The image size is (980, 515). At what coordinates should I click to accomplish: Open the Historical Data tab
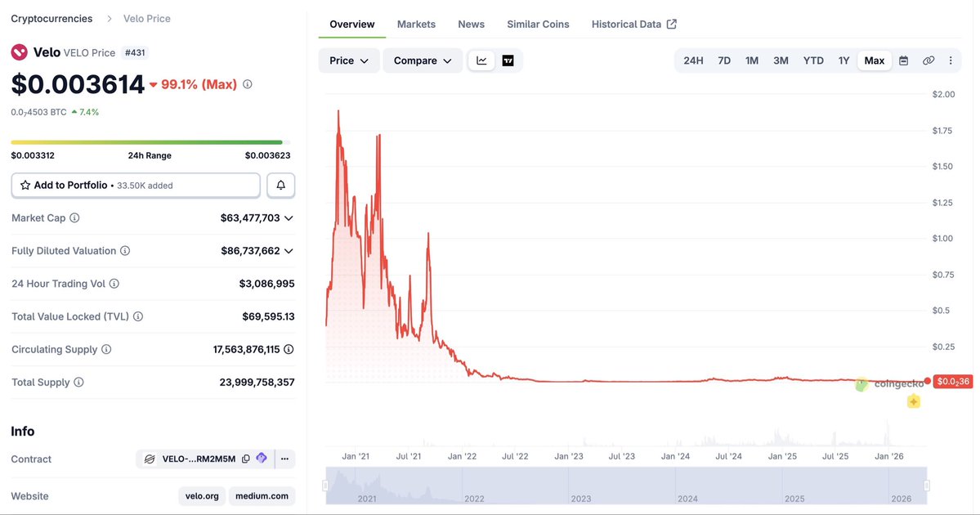click(x=633, y=25)
